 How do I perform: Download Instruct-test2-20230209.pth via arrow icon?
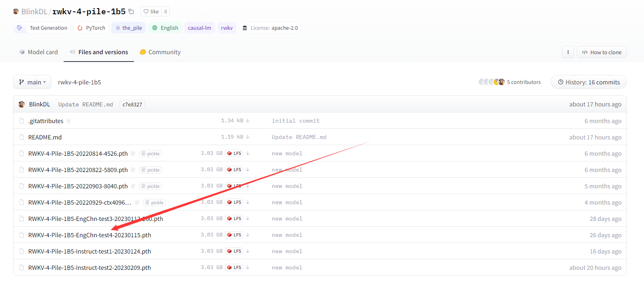[248, 267]
